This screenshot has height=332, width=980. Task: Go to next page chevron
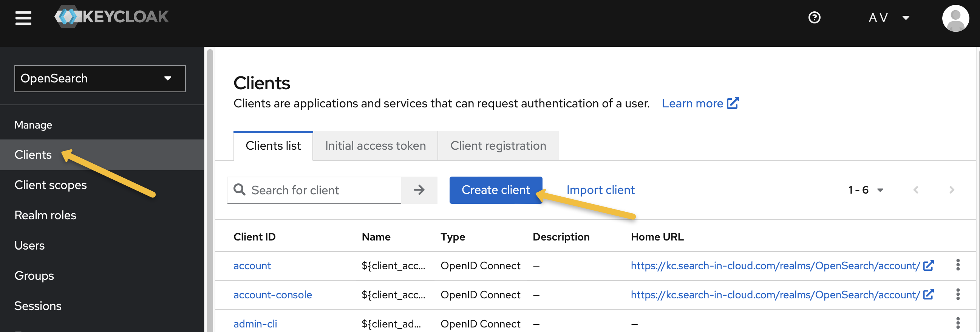(952, 190)
